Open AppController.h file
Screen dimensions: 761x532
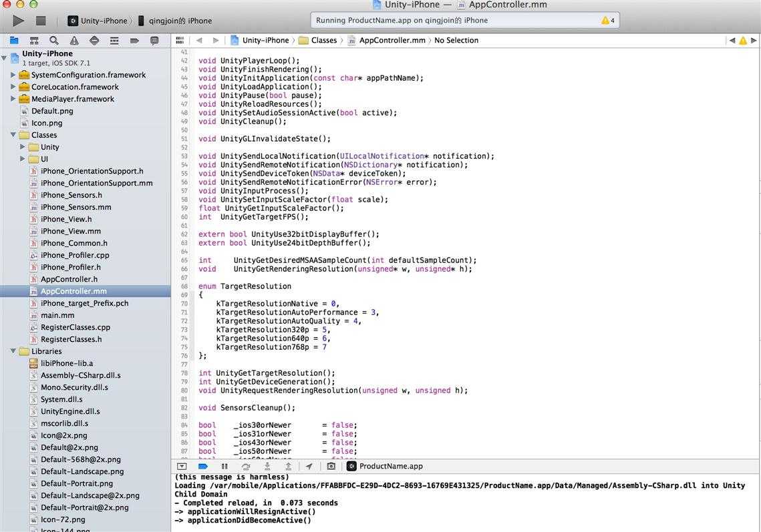coord(69,279)
